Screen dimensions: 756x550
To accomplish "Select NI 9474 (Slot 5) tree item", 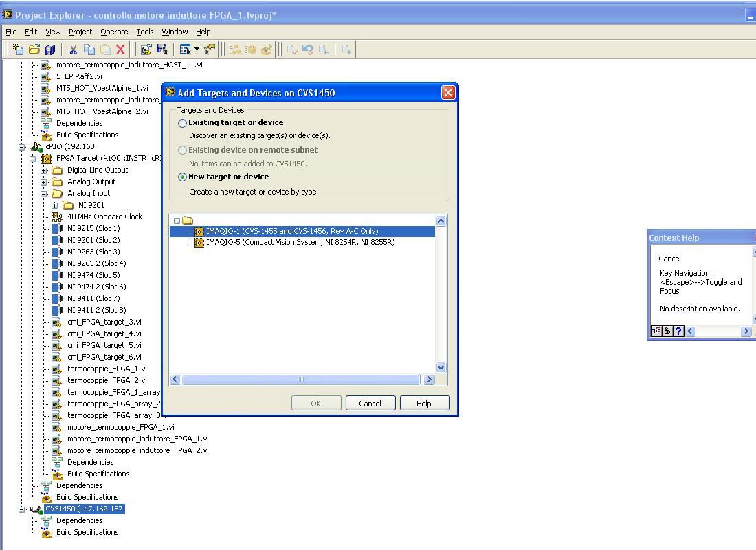I will coord(93,275).
